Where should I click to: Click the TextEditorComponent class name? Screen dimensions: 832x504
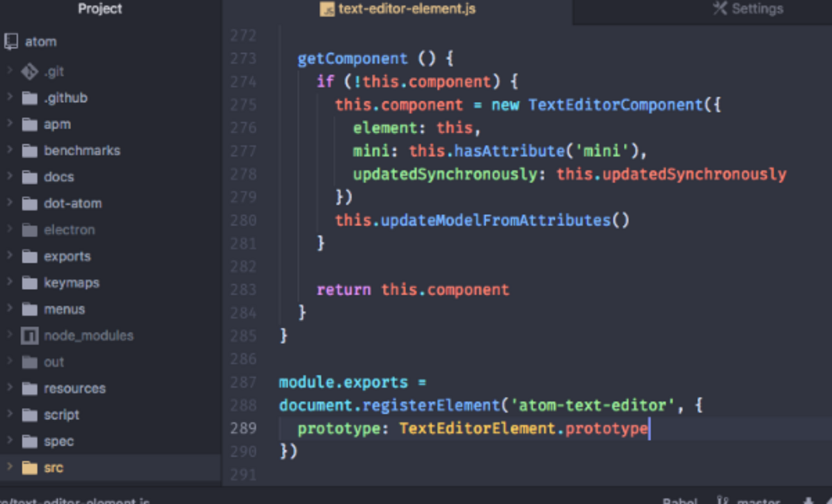coord(616,105)
